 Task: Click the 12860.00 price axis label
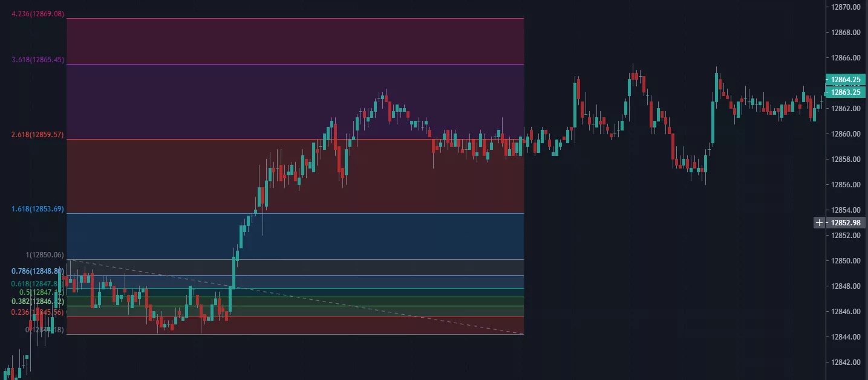click(x=846, y=134)
